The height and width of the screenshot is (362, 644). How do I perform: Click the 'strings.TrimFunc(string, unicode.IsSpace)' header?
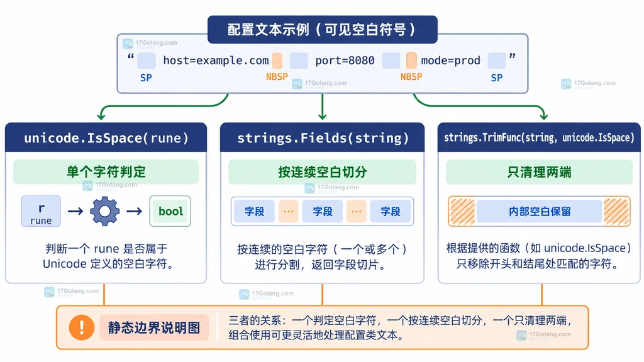(x=539, y=138)
